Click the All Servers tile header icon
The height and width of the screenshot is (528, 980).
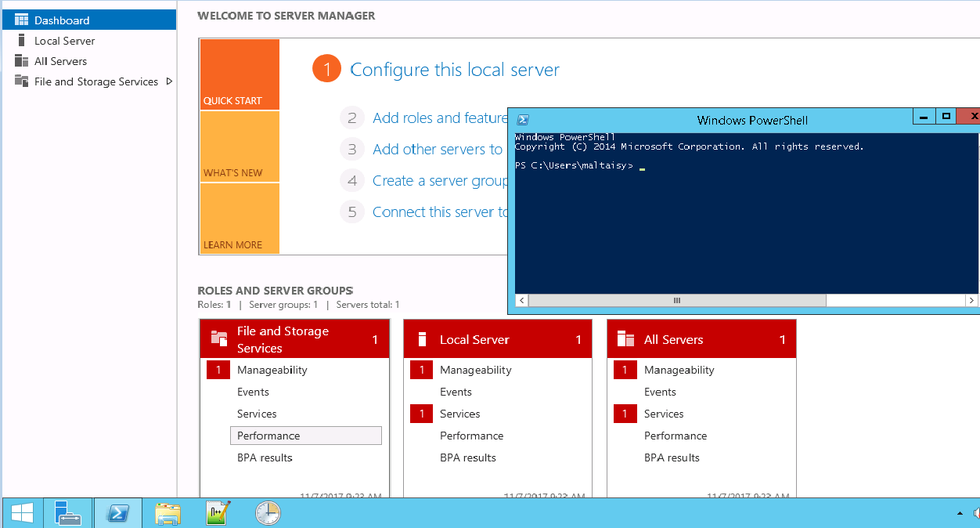tap(625, 339)
